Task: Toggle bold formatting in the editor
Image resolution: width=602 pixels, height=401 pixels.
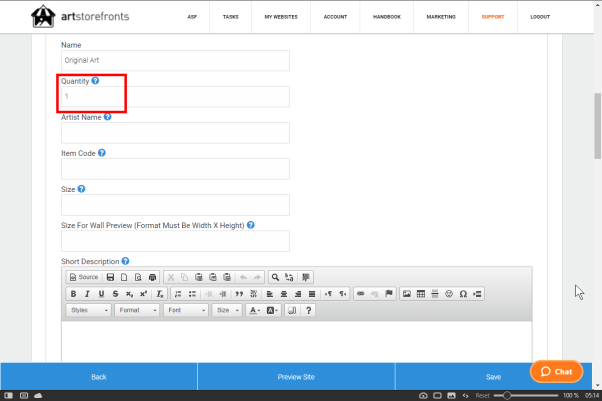Action: coord(73,294)
